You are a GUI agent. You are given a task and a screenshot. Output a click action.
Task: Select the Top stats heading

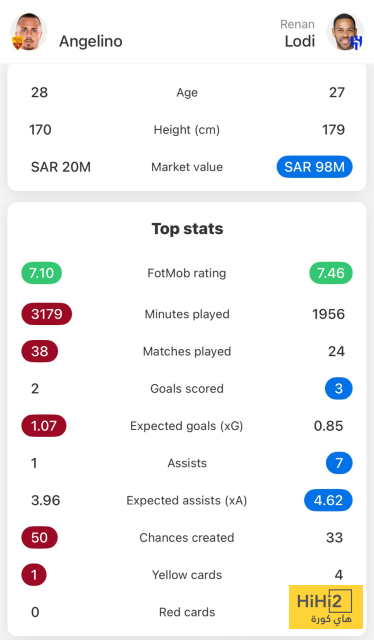coord(187,229)
